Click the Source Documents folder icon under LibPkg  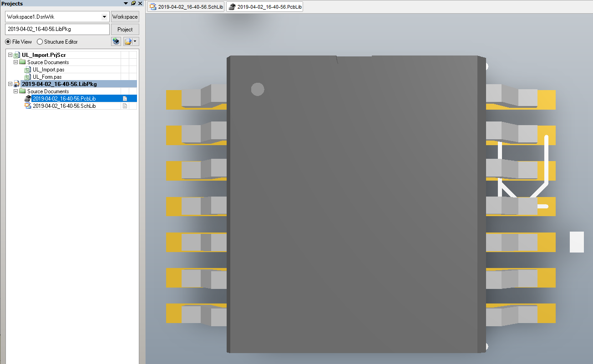pos(22,91)
